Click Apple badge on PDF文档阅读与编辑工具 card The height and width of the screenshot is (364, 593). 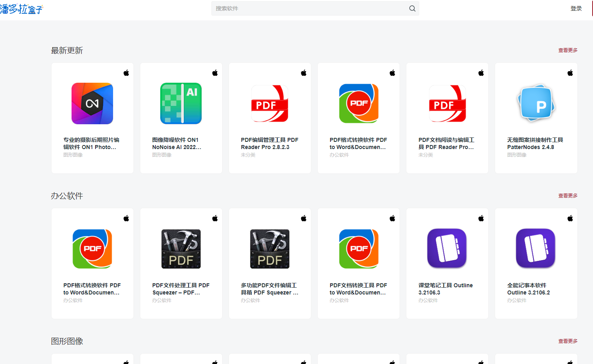481,73
